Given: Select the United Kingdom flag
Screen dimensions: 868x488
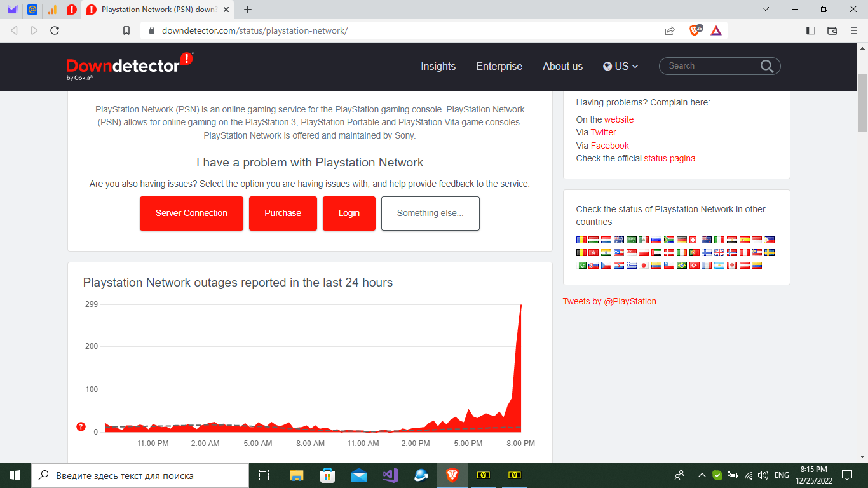Looking at the screenshot, I should pyautogui.click(x=719, y=252).
